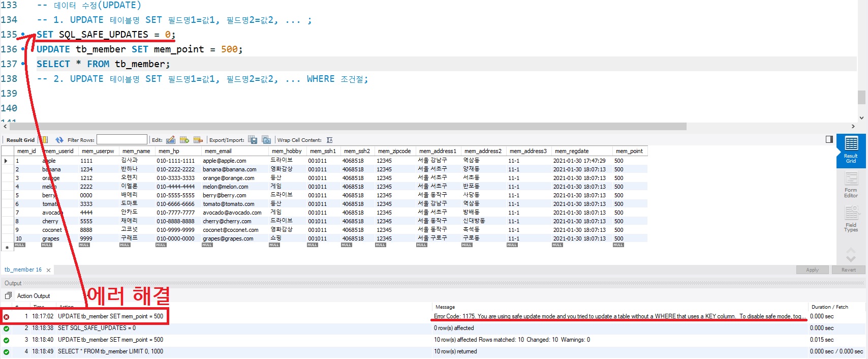Import records from external file icon

[x=266, y=140]
